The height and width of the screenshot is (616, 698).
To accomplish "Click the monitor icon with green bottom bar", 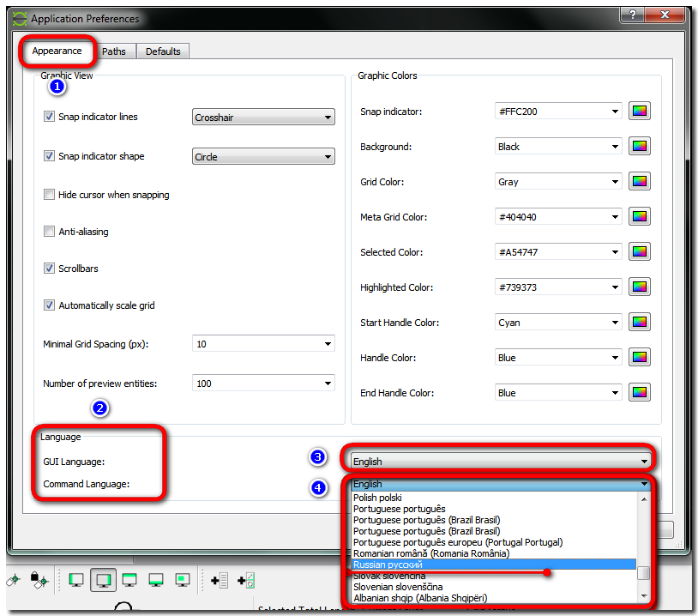I will click(156, 580).
